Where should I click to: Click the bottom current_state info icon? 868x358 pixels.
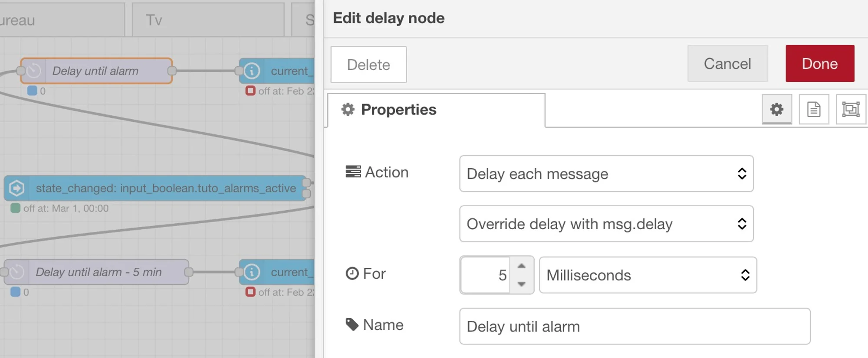pyautogui.click(x=252, y=272)
